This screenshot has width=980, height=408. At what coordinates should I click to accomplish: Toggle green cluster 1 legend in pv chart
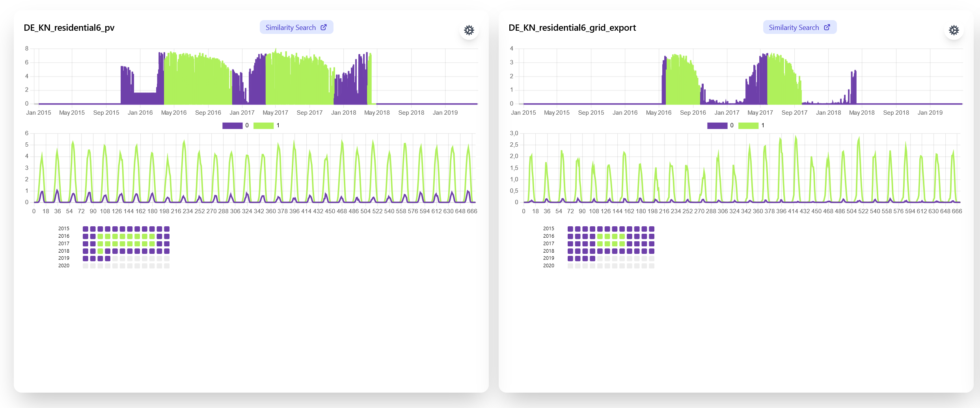point(263,125)
